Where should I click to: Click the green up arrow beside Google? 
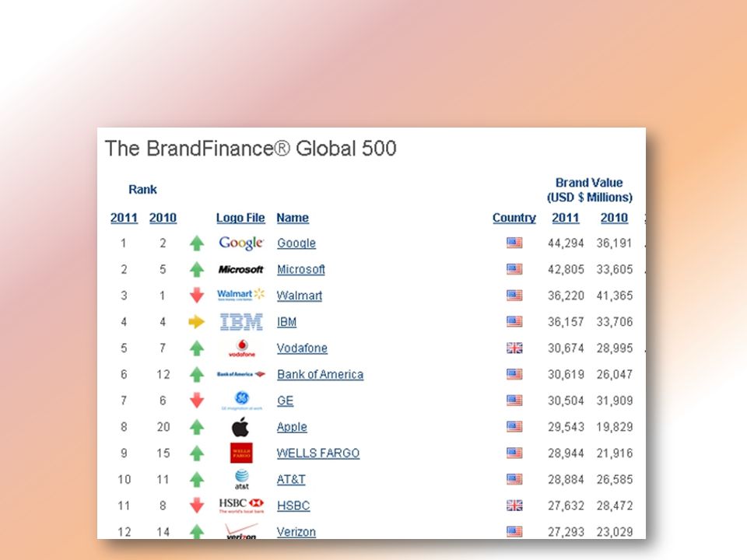tap(197, 243)
